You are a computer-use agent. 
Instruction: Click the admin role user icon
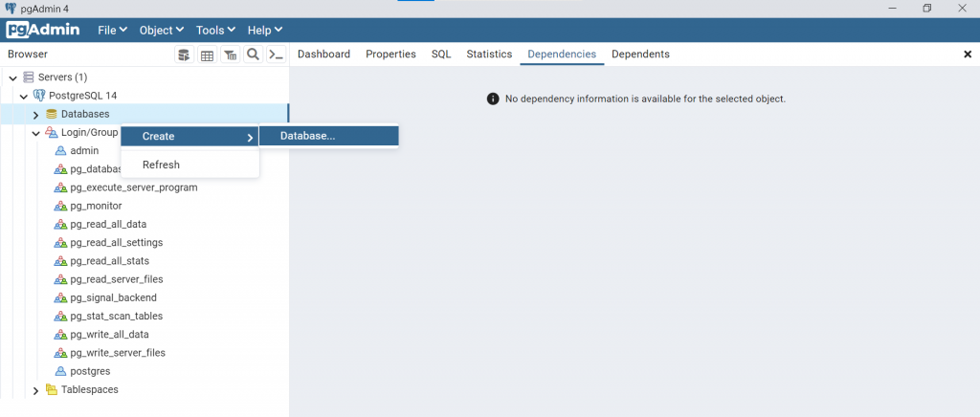tap(60, 151)
